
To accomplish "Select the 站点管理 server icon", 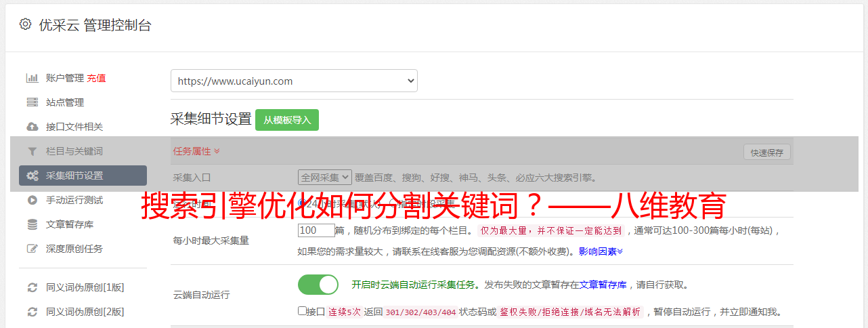I will pyautogui.click(x=32, y=102).
